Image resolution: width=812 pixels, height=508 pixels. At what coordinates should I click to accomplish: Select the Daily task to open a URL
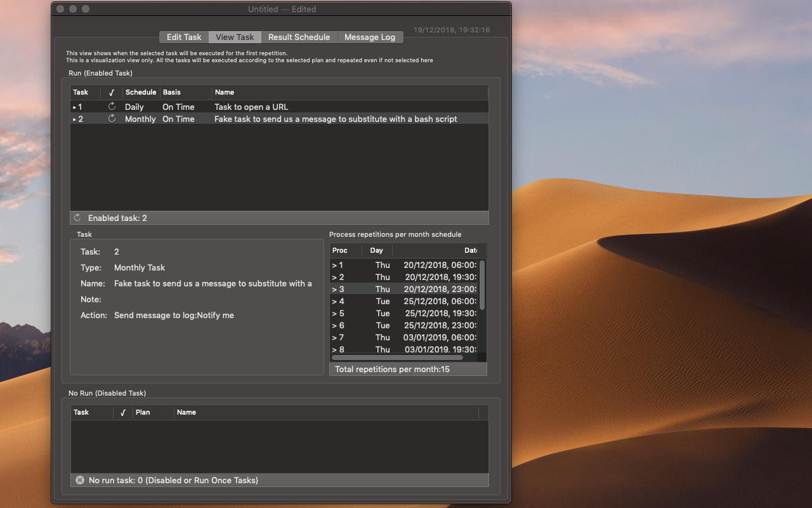pyautogui.click(x=279, y=107)
